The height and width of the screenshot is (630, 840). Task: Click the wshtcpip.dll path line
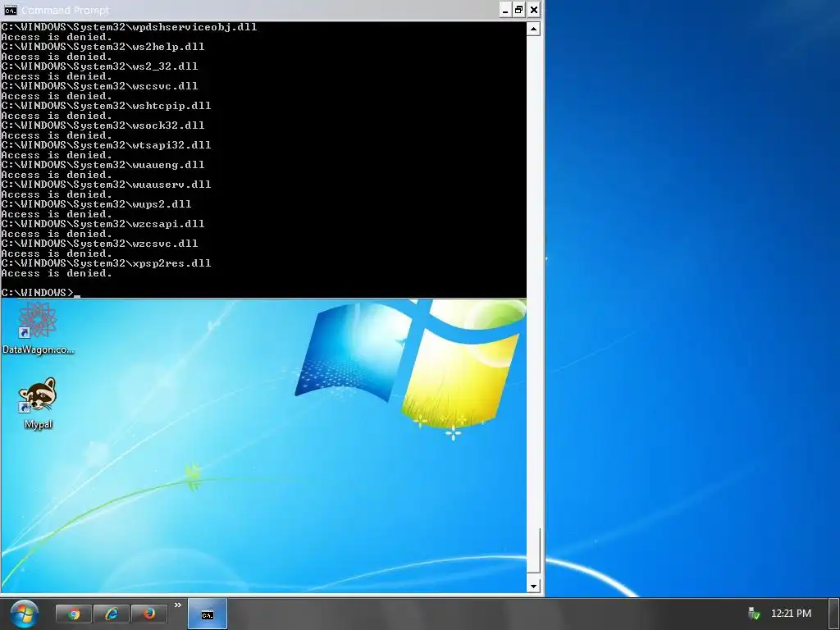coord(106,106)
